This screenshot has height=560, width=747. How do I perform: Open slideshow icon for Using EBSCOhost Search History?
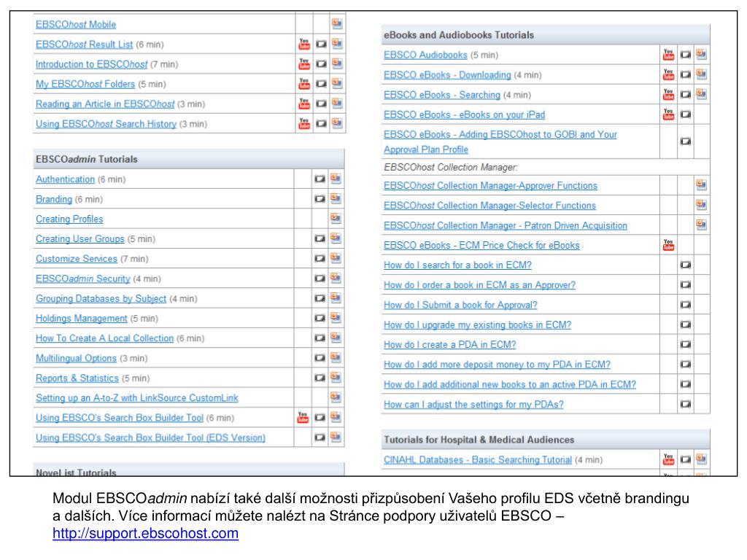coord(337,123)
